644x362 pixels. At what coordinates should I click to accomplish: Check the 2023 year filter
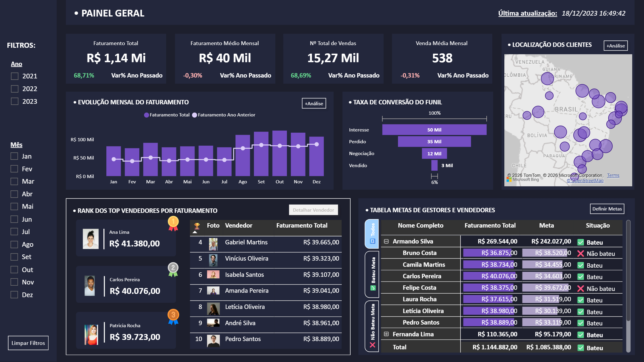tap(15, 101)
